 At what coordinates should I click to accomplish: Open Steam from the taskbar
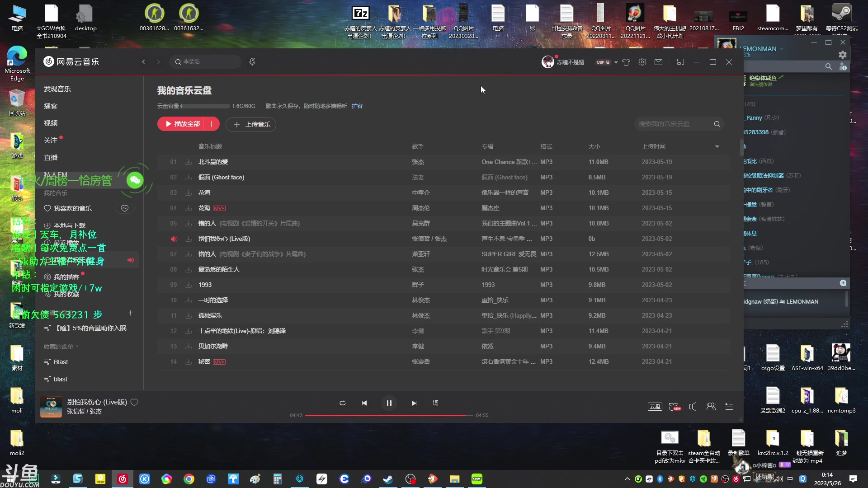[x=388, y=479]
